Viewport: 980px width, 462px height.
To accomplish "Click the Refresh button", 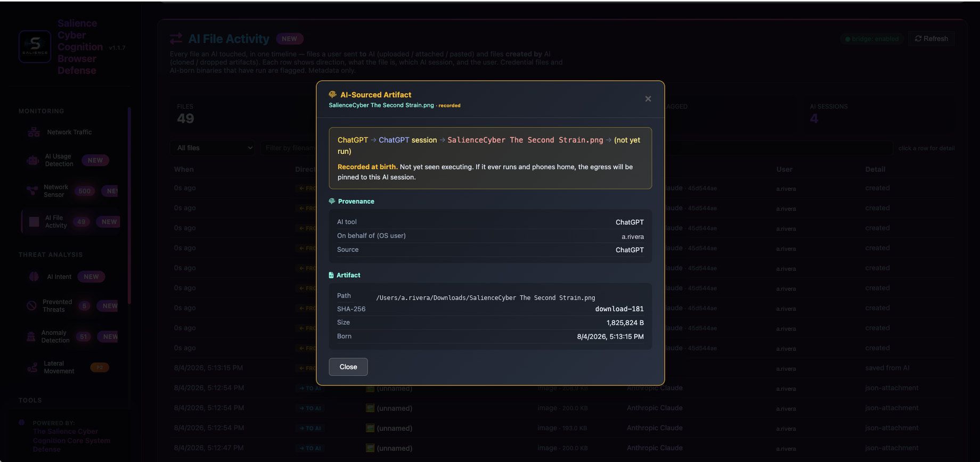I will click(931, 38).
